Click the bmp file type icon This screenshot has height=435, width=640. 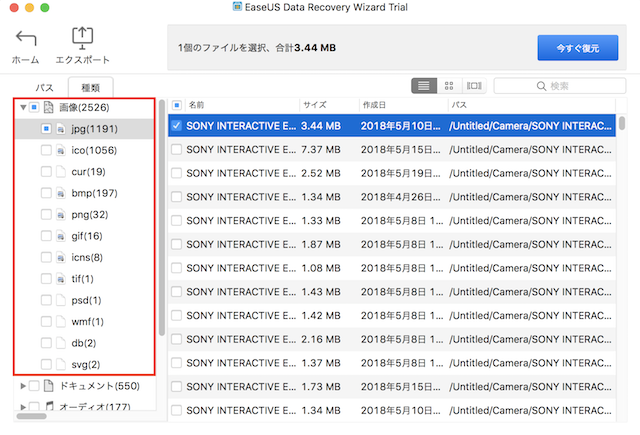click(x=60, y=193)
